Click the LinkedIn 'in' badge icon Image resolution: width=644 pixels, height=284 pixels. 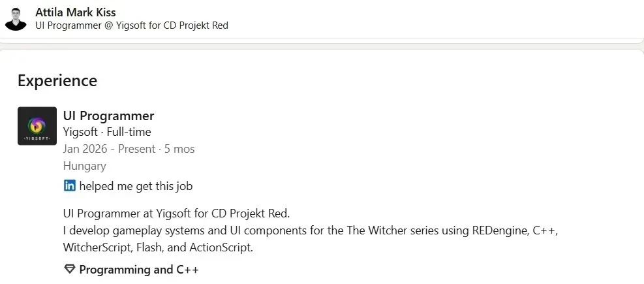(69, 186)
